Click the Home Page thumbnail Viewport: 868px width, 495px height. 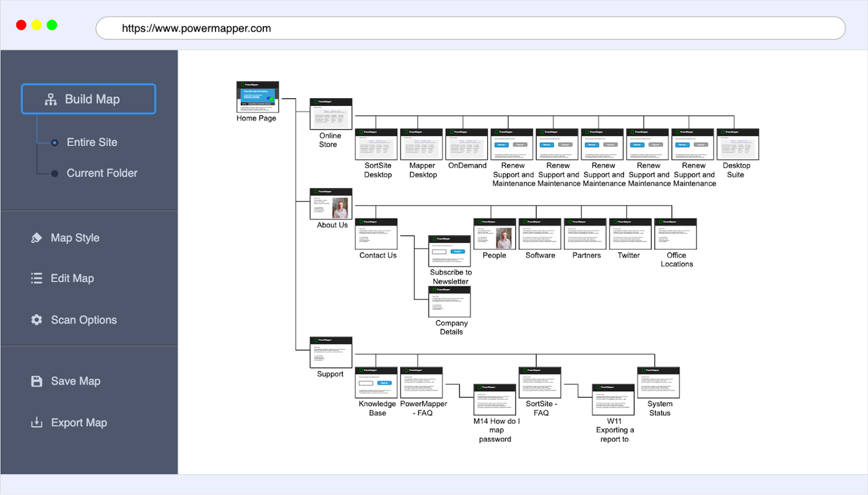tap(257, 97)
